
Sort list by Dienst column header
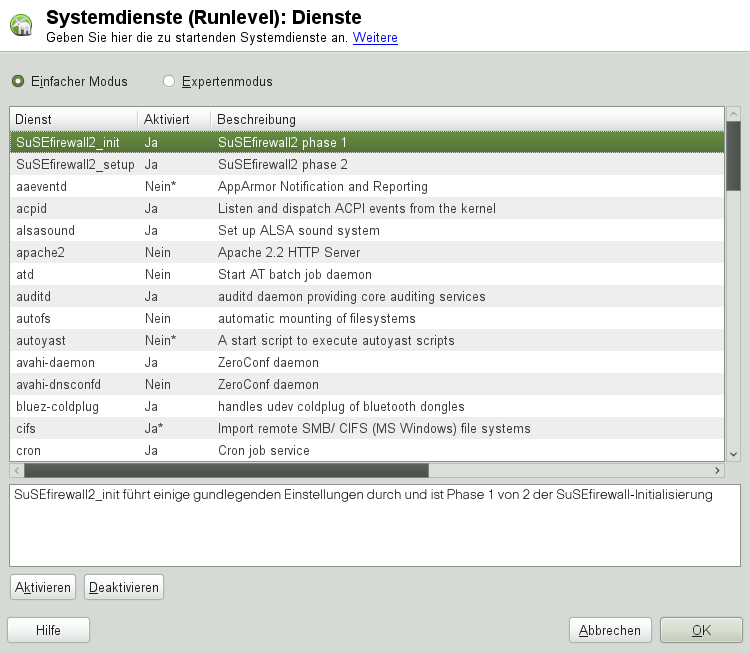click(73, 119)
